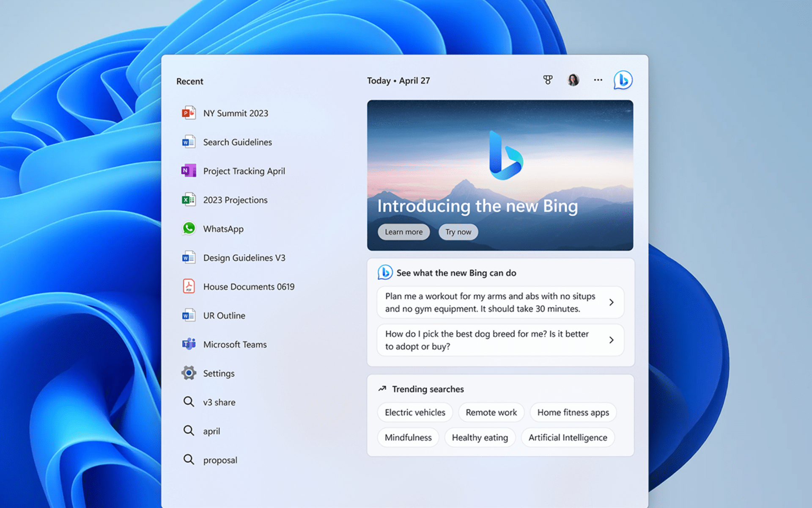Repeat the recent search v3 share

[x=219, y=402]
